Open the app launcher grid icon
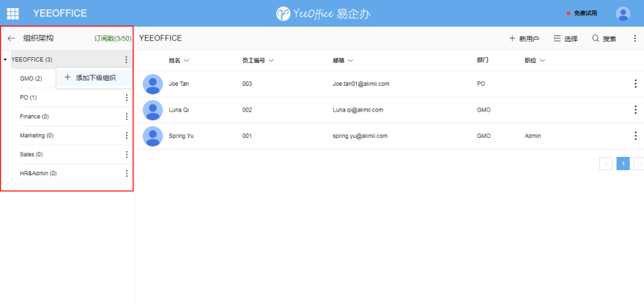The height and width of the screenshot is (305, 644). pos(12,14)
